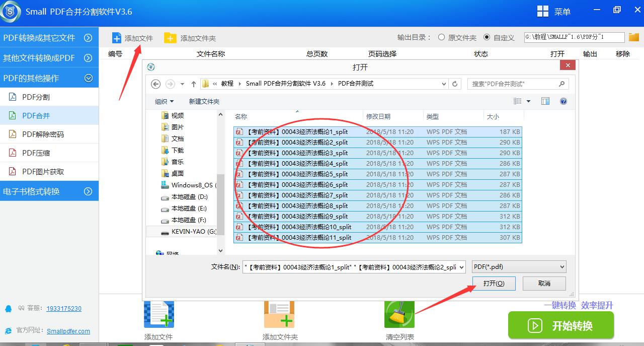The width and height of the screenshot is (644, 346).
Task: Click the 取消 button
Action: [x=544, y=284]
